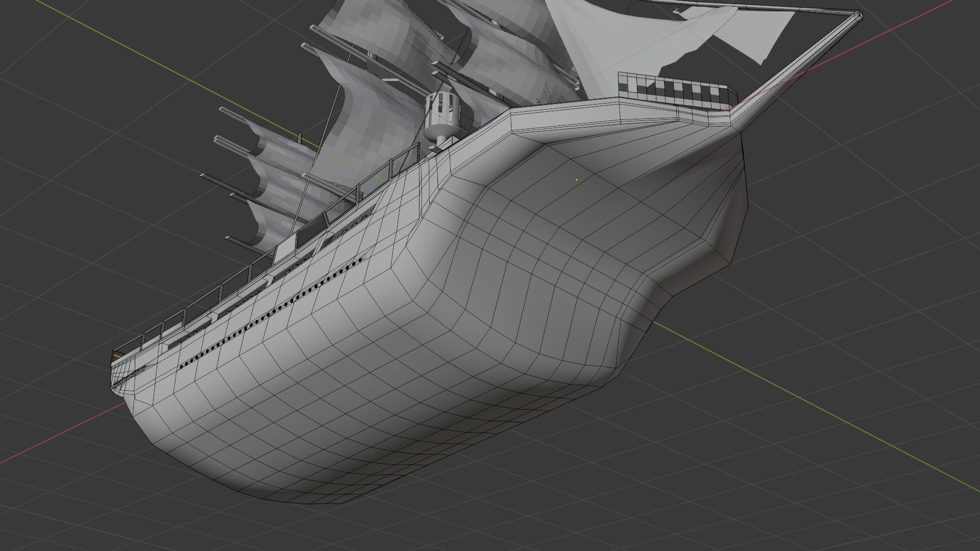Click the row of black portholes along the hull
The image size is (980, 551).
(x=270, y=313)
